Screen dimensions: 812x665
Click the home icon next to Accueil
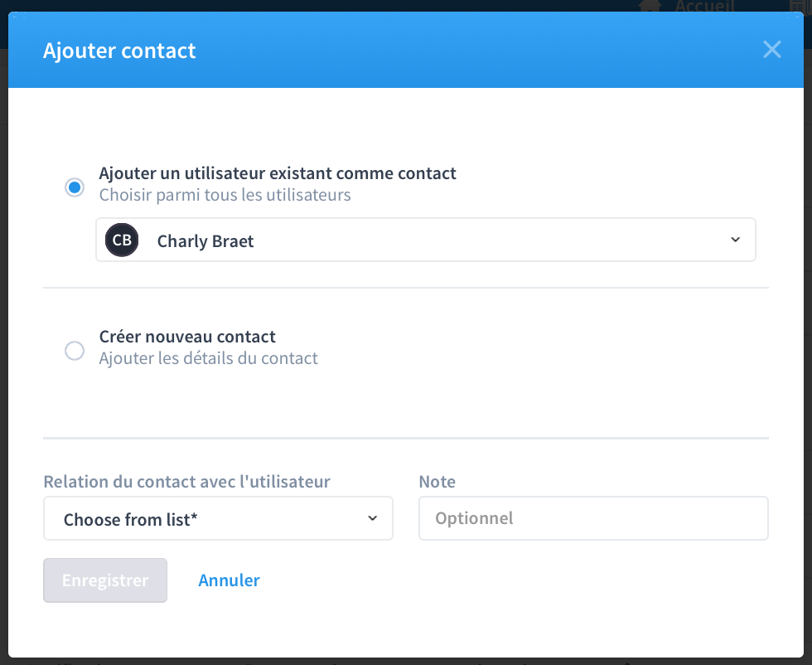click(x=650, y=6)
